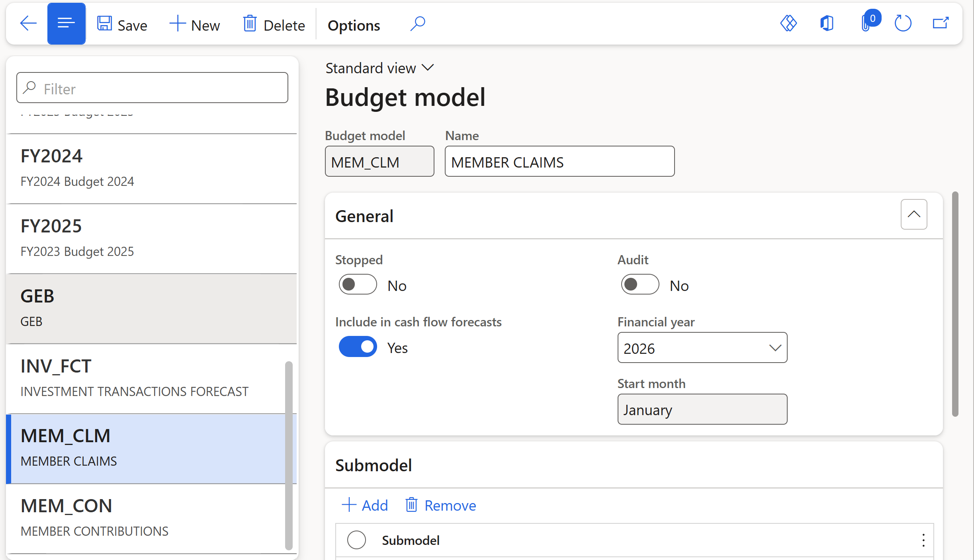
Task: Remove the selected submodel
Action: point(440,505)
